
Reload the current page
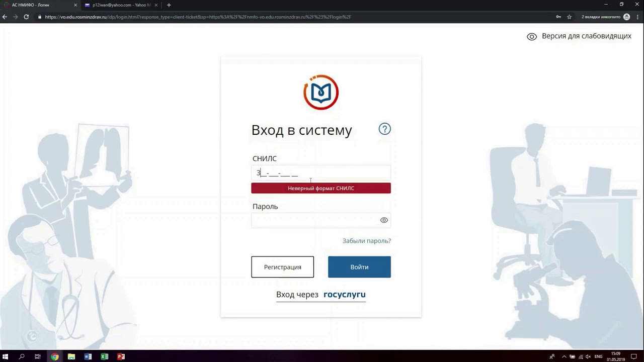pyautogui.click(x=26, y=17)
